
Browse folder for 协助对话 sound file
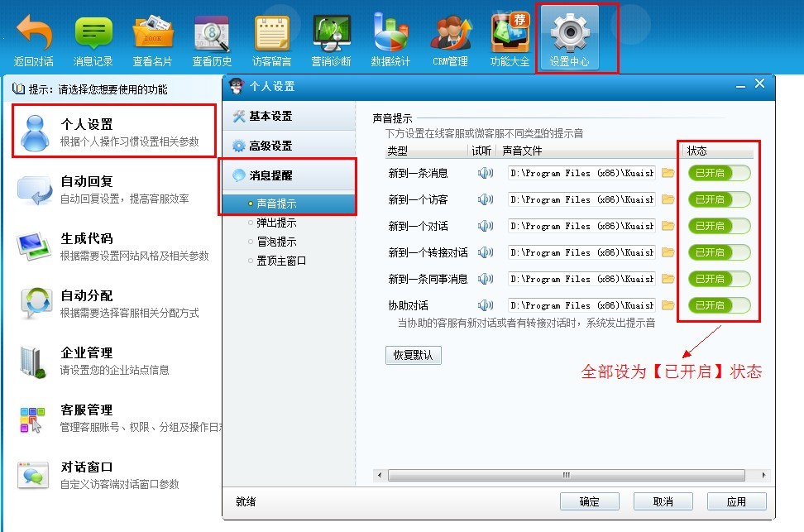[x=668, y=305]
